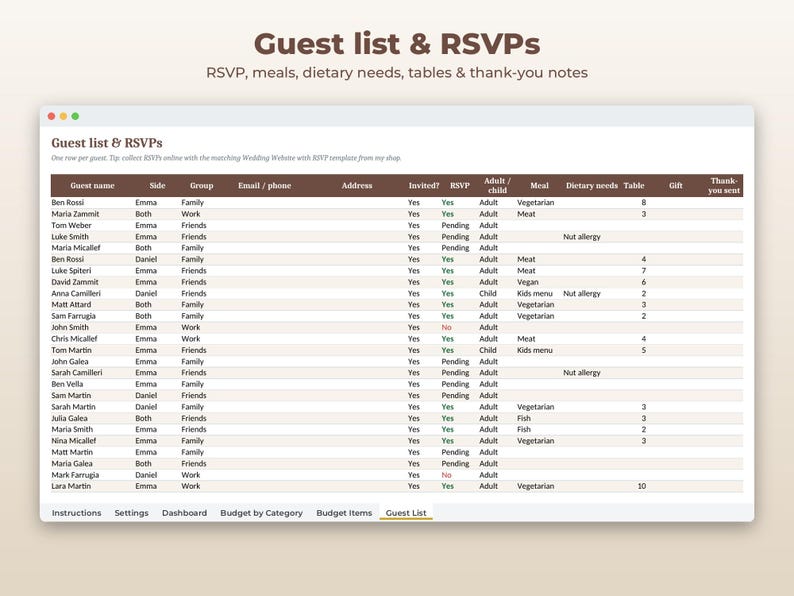Image resolution: width=794 pixels, height=596 pixels.
Task: Select Fish meal in Julia Galea's row
Action: click(x=524, y=418)
